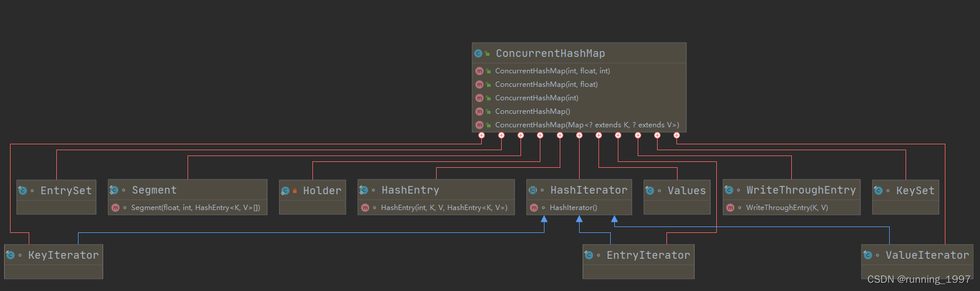Click the EntryIterator class icon
980x291 pixels.
pyautogui.click(x=589, y=255)
